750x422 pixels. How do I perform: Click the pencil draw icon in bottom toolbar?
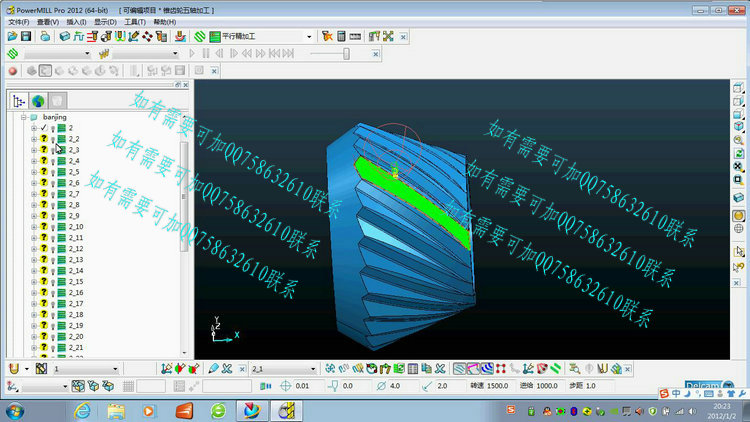(213, 368)
